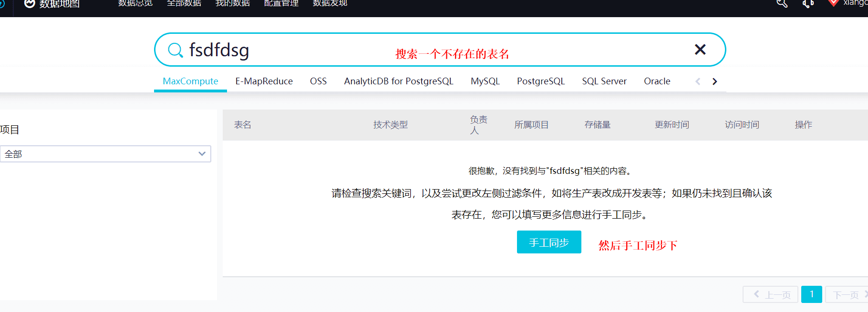Click the 访问时间 column header
Viewport: 868px width, 312px height.
click(x=742, y=125)
